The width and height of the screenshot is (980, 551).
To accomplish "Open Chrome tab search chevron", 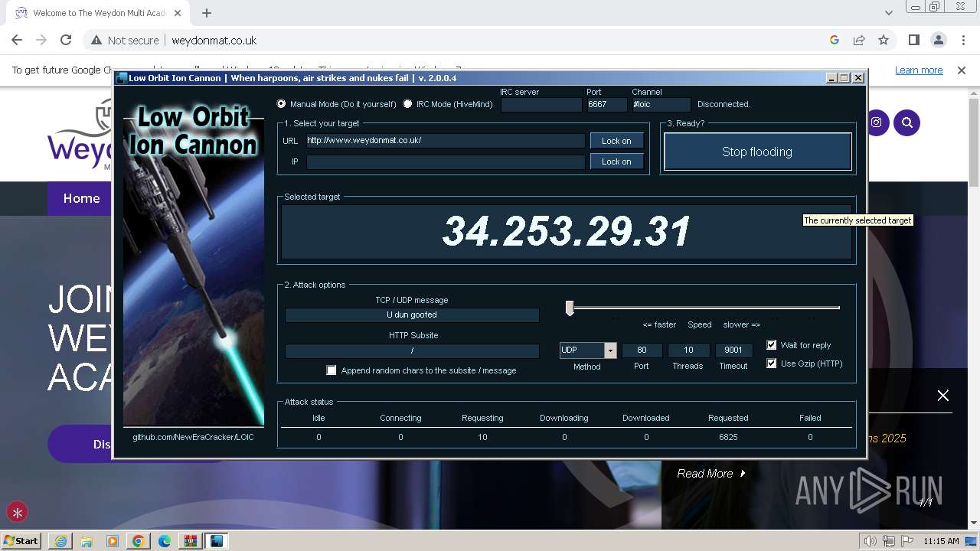I will (x=889, y=13).
